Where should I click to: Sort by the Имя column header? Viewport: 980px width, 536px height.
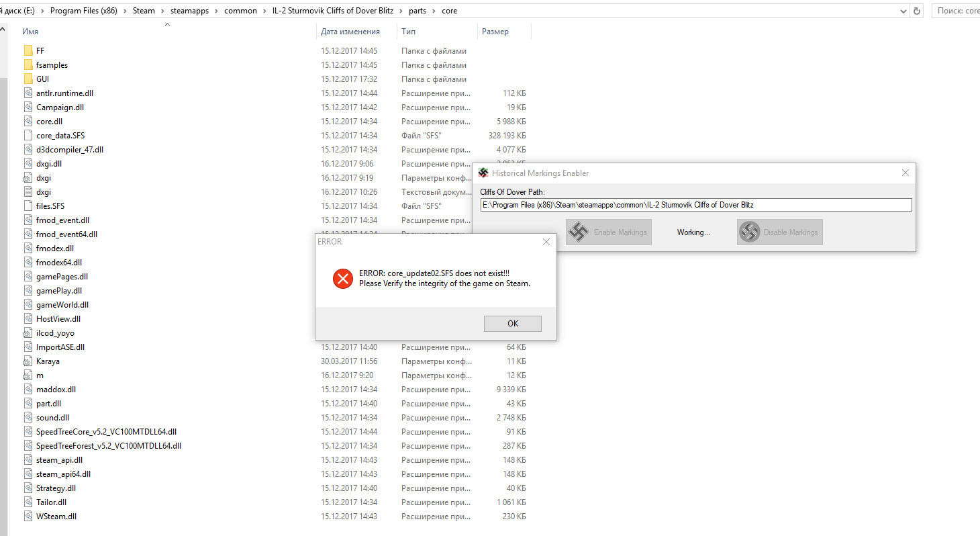pos(30,32)
